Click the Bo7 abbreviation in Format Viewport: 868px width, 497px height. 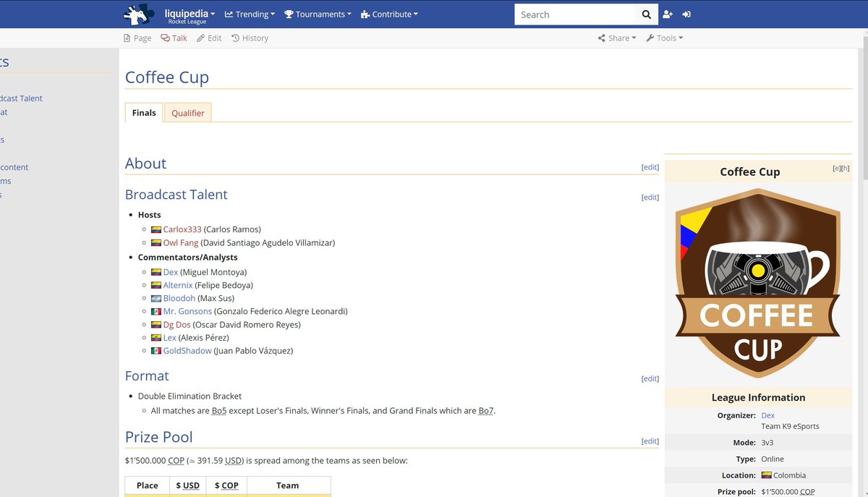click(x=486, y=411)
